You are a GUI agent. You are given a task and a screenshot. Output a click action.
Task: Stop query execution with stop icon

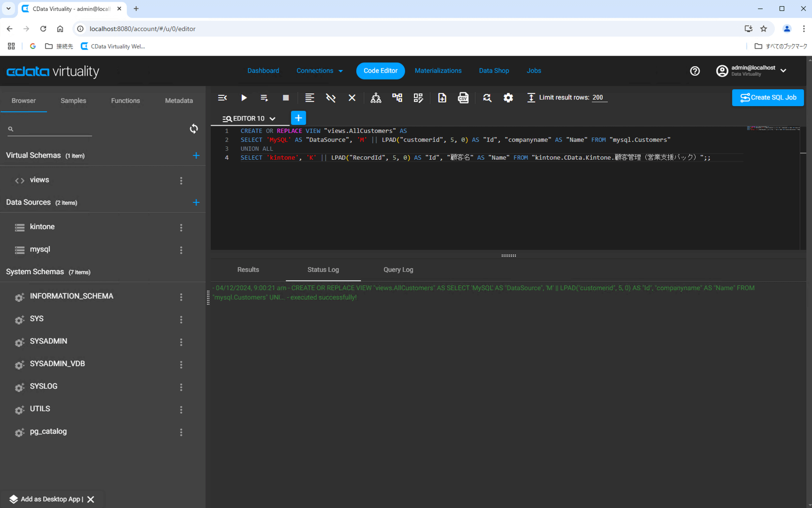[286, 98]
